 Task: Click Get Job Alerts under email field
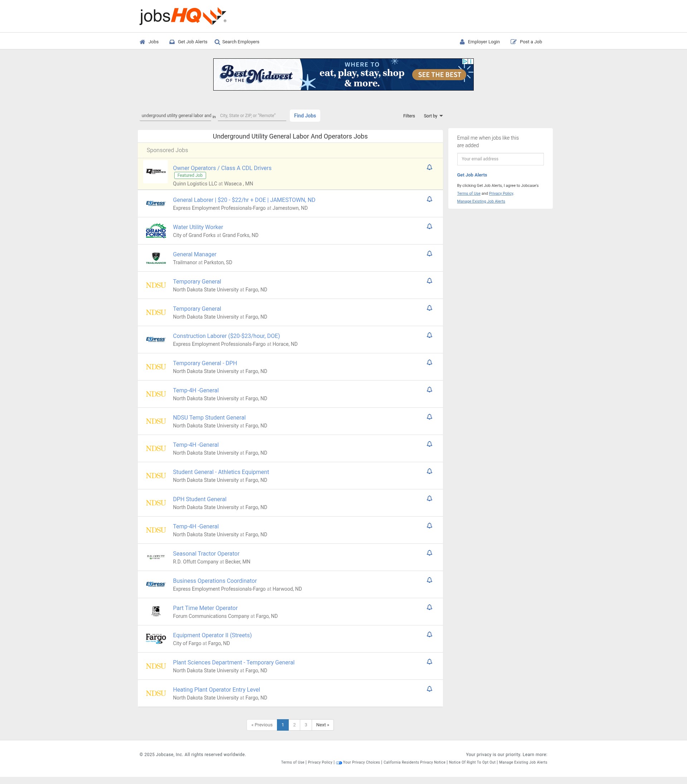[472, 175]
